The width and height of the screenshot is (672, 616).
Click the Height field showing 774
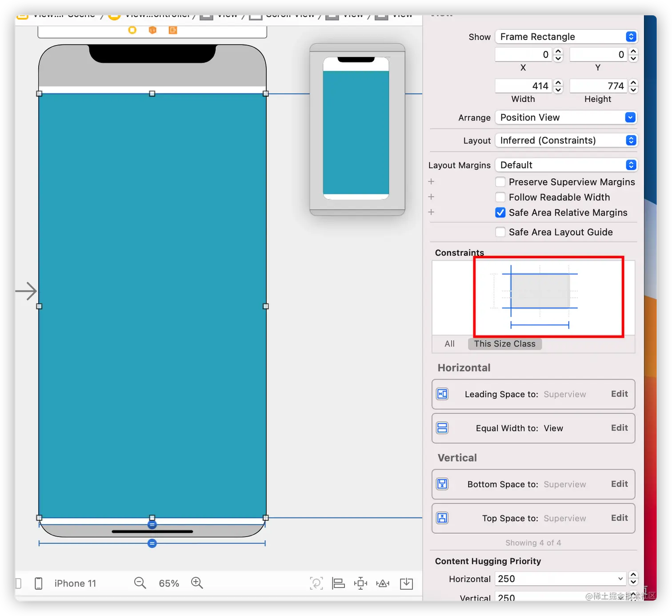pos(599,86)
